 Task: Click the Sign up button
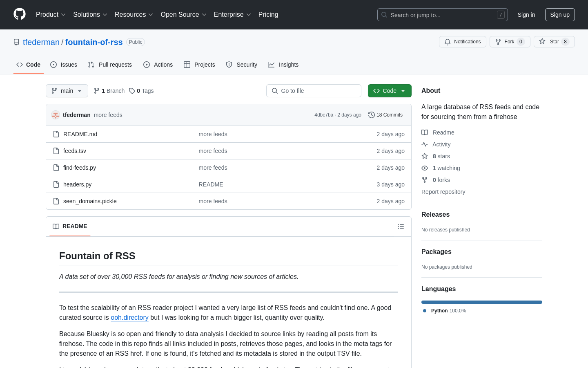(559, 15)
